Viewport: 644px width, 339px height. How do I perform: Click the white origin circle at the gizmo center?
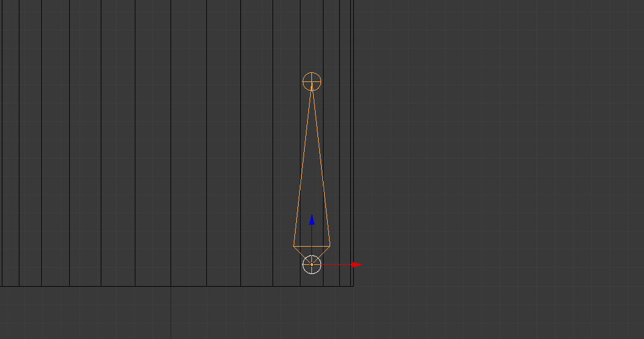pyautogui.click(x=312, y=265)
